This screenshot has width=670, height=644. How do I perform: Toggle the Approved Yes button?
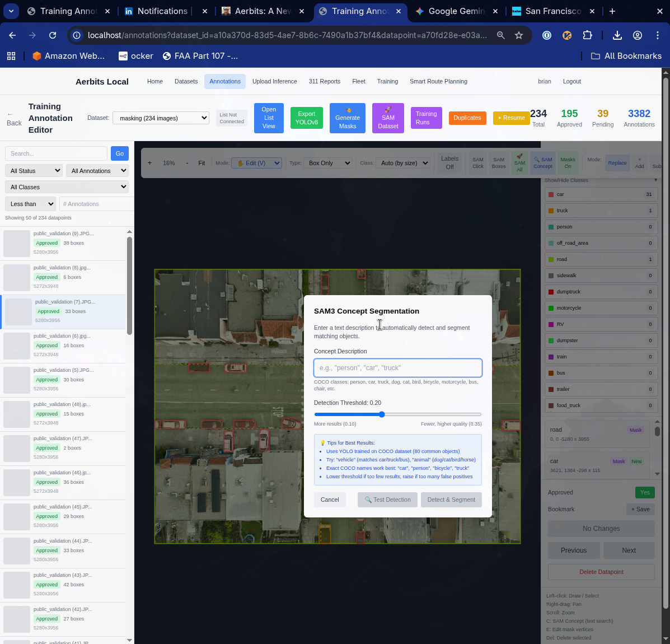645,492
